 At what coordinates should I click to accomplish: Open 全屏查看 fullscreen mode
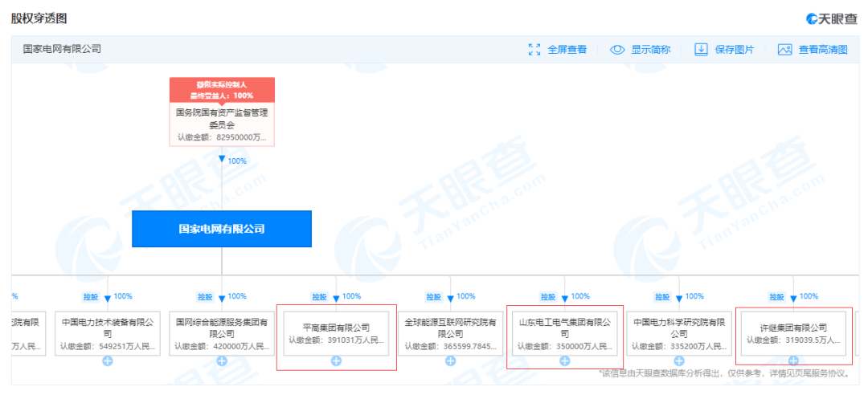[567, 50]
